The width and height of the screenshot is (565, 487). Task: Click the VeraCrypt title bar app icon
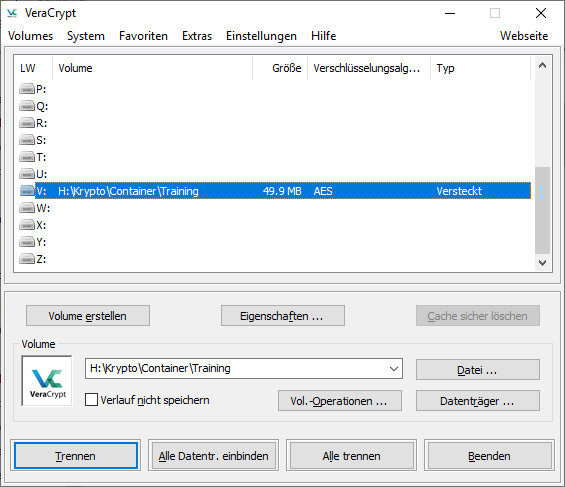(x=12, y=13)
